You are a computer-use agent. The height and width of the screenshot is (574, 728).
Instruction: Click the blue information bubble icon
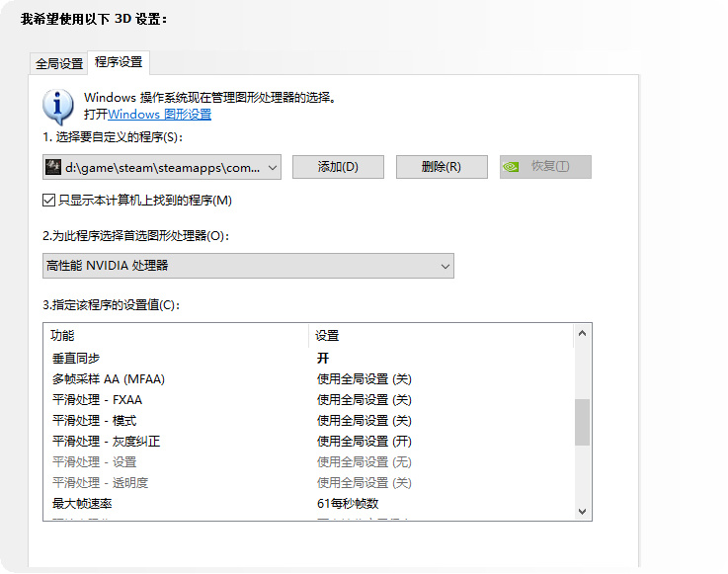pos(57,107)
